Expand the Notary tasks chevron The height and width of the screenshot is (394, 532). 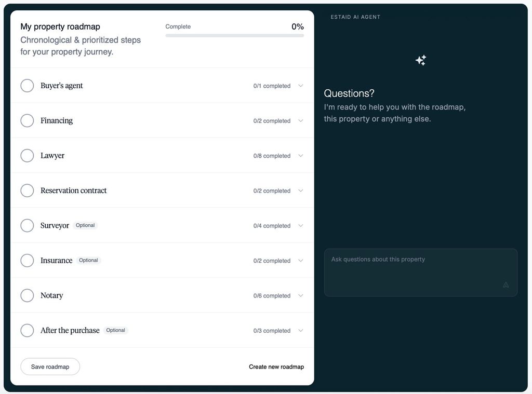pyautogui.click(x=300, y=296)
